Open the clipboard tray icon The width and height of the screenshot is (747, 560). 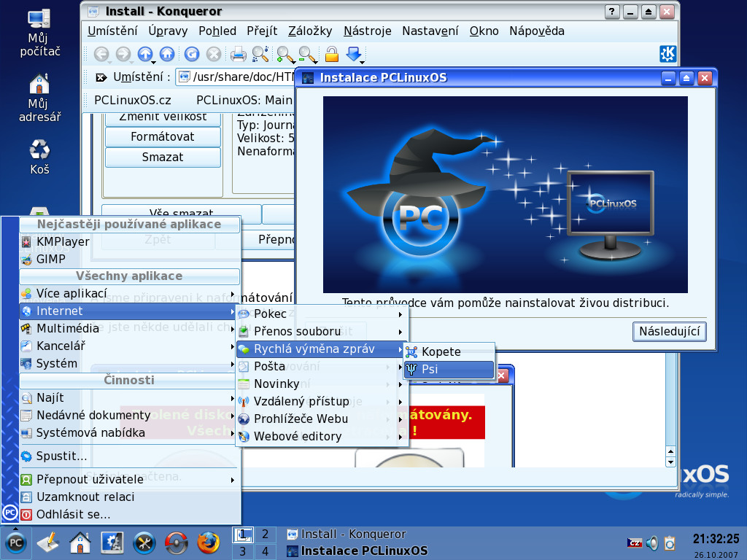point(670,542)
